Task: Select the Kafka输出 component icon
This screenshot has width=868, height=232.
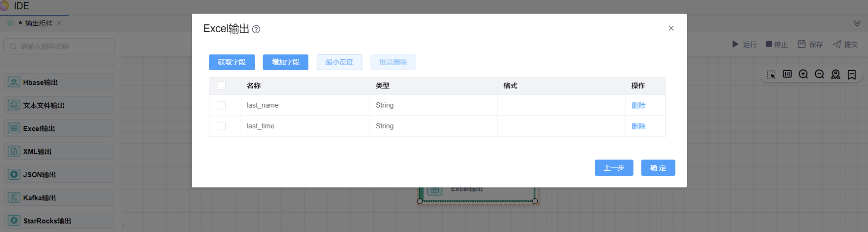Action: [x=14, y=197]
